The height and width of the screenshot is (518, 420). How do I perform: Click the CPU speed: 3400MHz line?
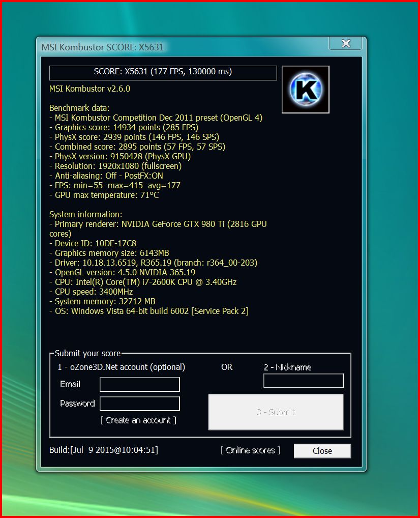pos(91,292)
